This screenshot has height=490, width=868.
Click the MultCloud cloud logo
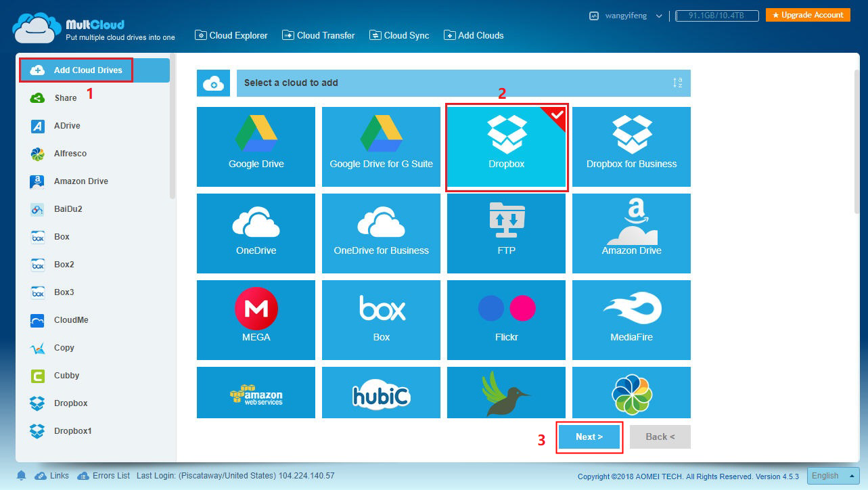37,30
